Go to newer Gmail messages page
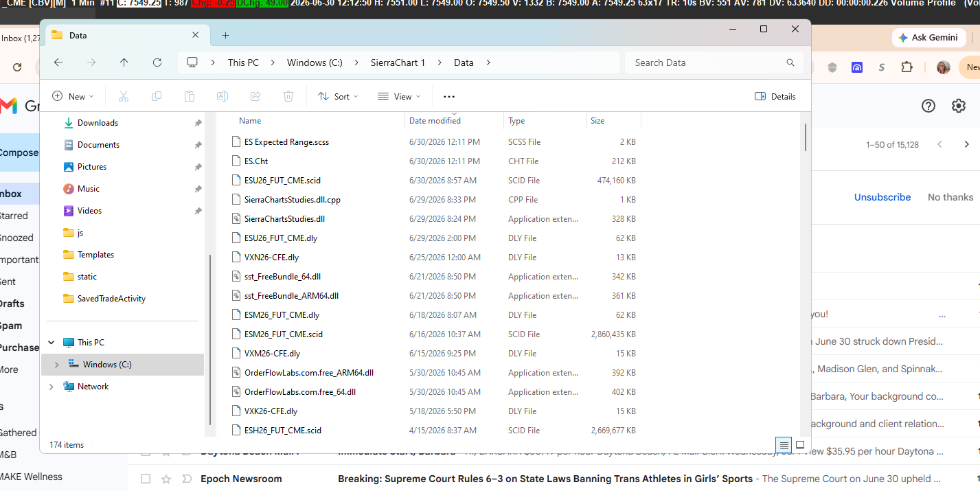Viewport: 980px width, 491px height. click(939, 144)
